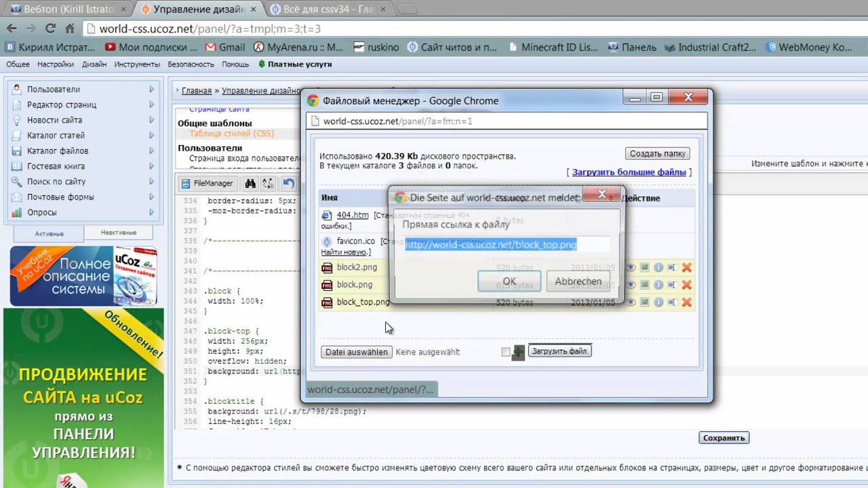
Task: Switch to the Неактивные tab
Action: [119, 232]
